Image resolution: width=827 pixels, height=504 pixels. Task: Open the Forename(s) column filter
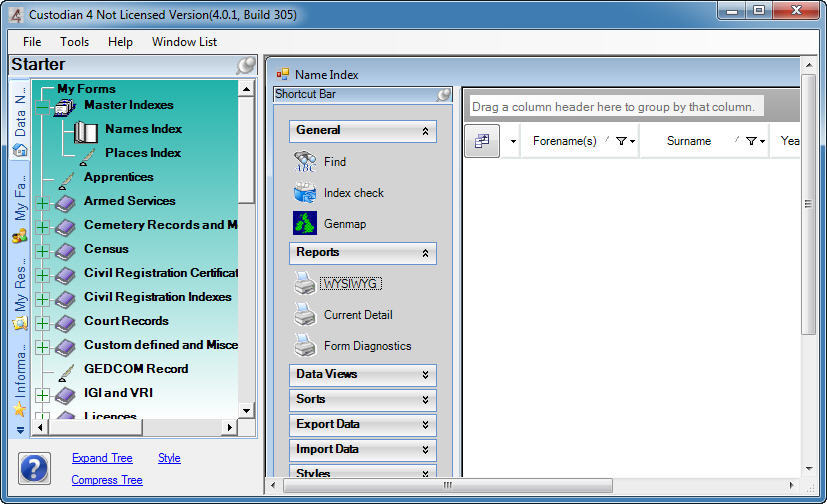coord(624,142)
